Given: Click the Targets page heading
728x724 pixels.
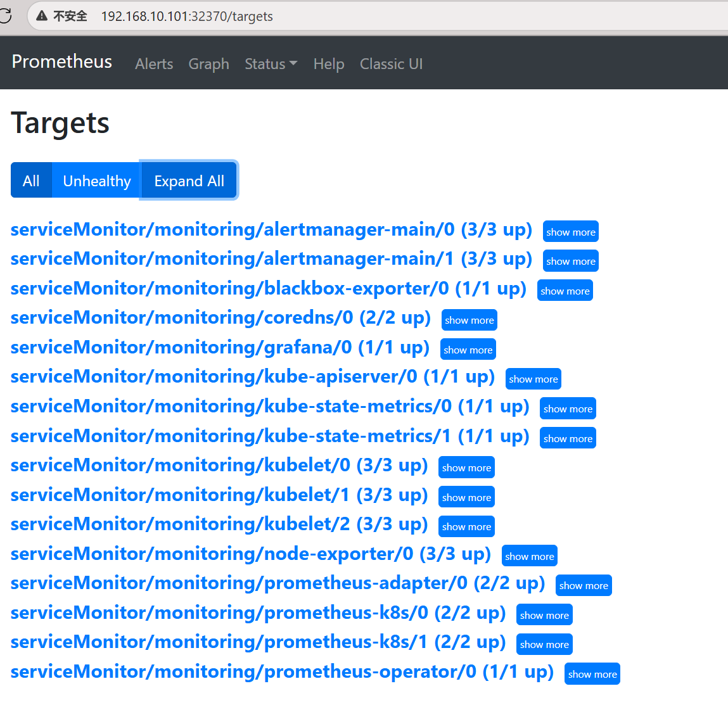Looking at the screenshot, I should pos(60,124).
